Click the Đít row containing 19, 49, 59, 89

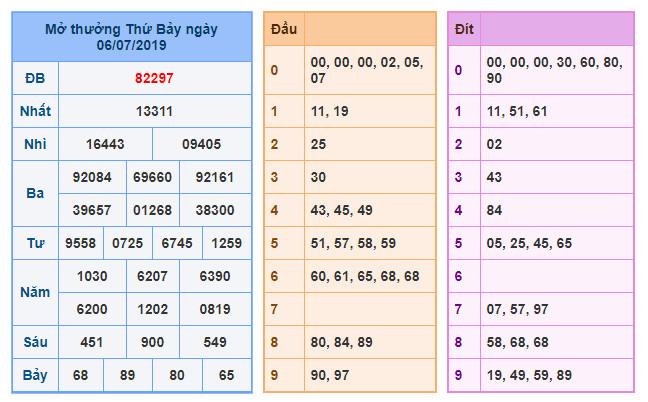pos(529,375)
